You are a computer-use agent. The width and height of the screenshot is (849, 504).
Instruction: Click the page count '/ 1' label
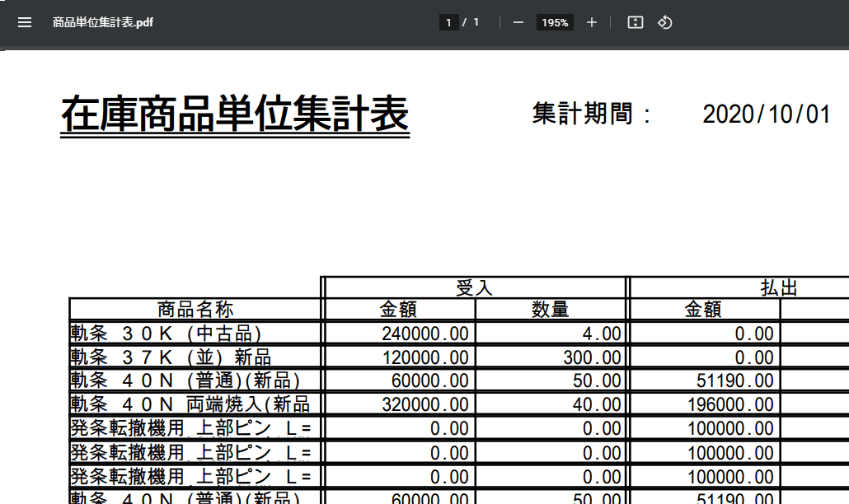coord(471,22)
